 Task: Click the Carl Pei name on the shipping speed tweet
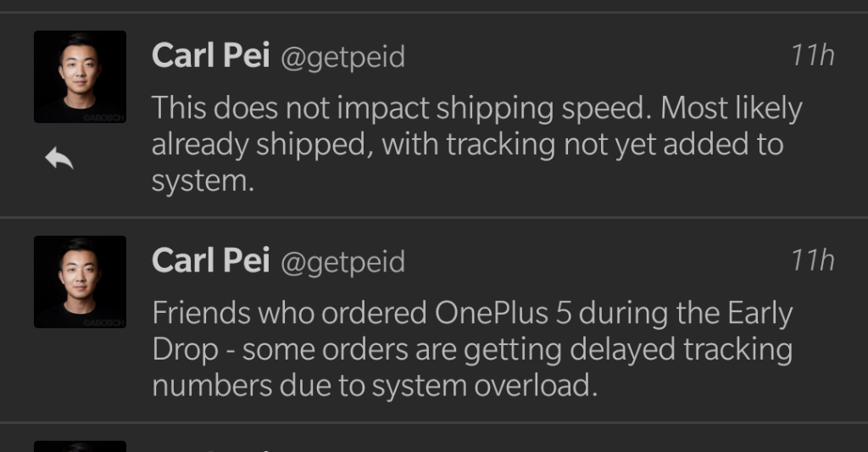pos(210,57)
